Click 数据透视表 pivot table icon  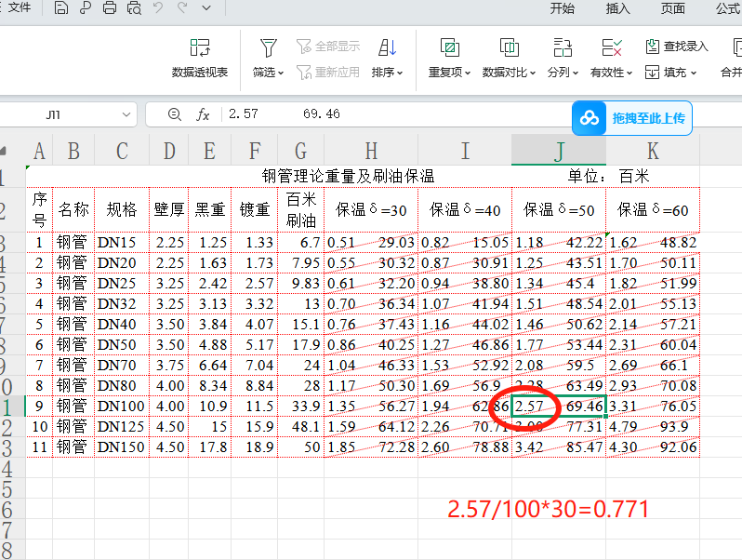coord(200,47)
